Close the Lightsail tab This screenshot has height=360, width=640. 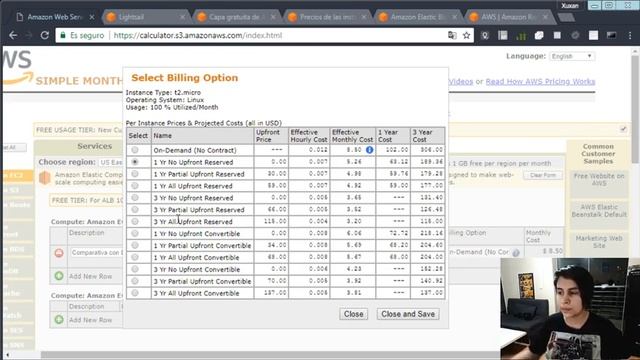182,17
